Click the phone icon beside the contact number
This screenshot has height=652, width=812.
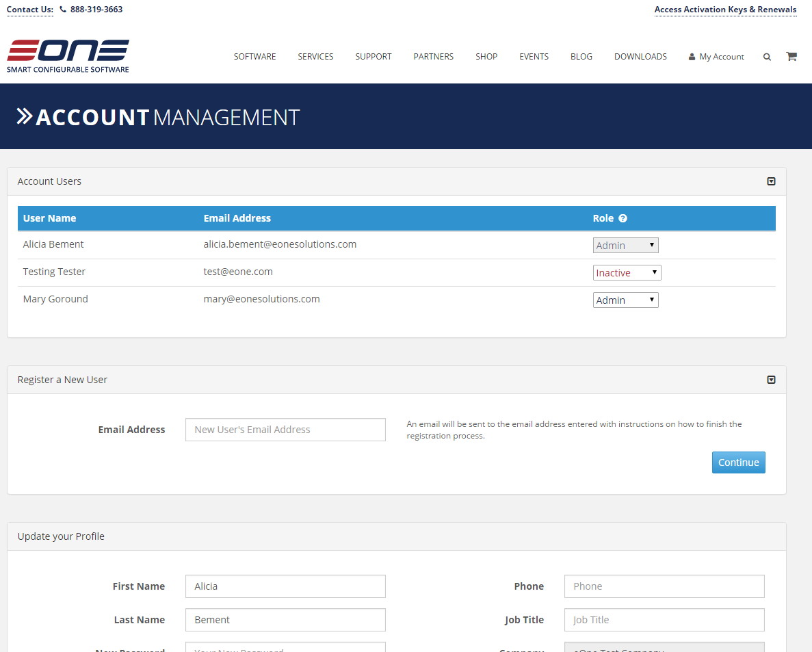coord(63,10)
